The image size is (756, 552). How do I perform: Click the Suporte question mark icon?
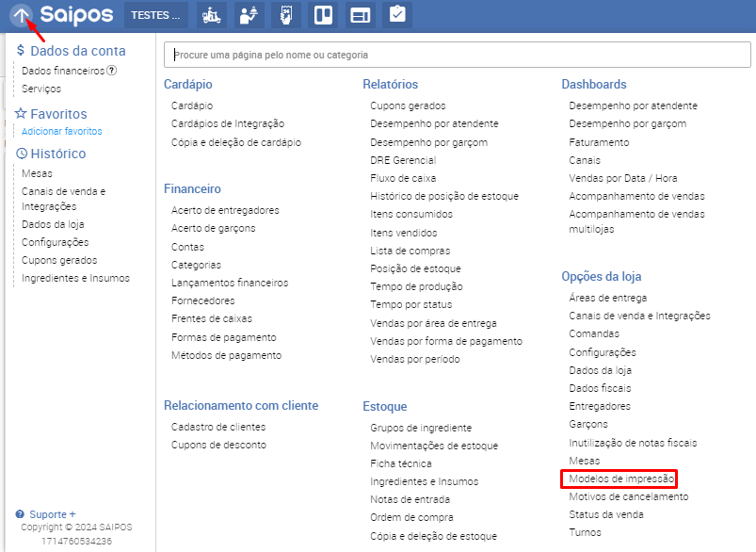tap(20, 514)
